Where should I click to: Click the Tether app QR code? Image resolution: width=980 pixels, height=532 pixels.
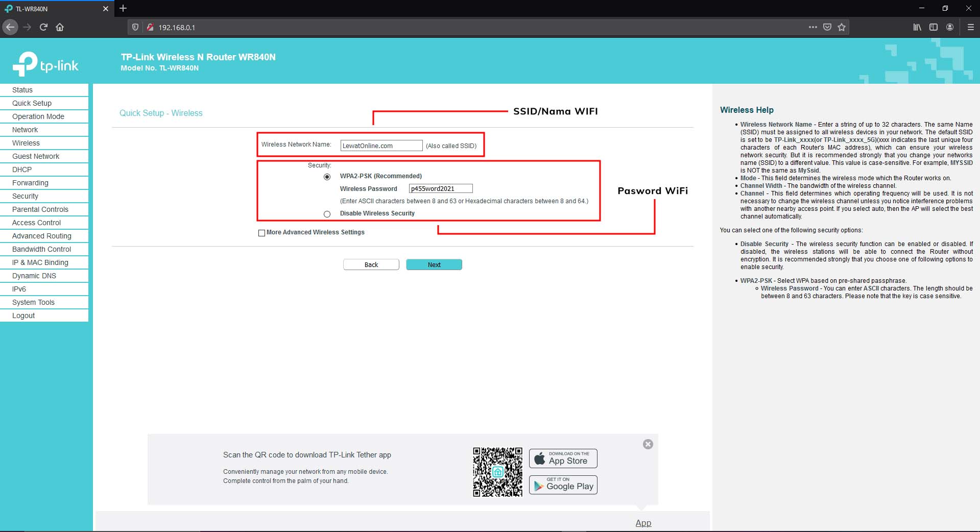click(x=498, y=472)
